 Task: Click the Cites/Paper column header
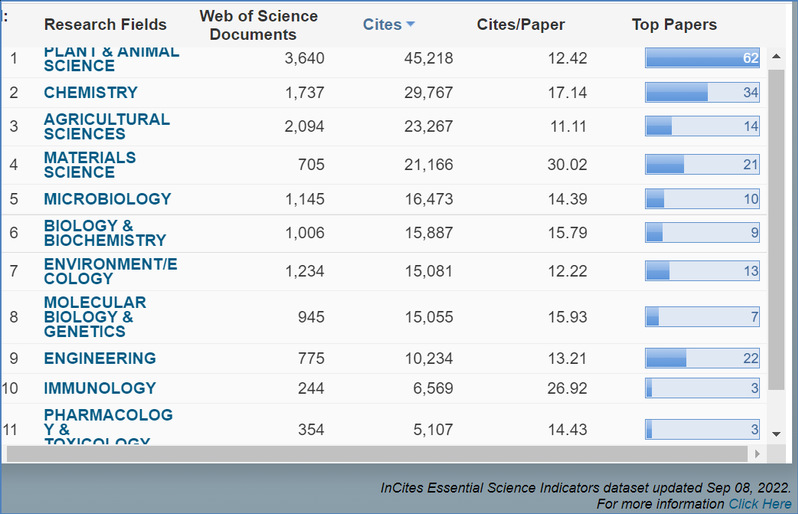pyautogui.click(x=520, y=24)
